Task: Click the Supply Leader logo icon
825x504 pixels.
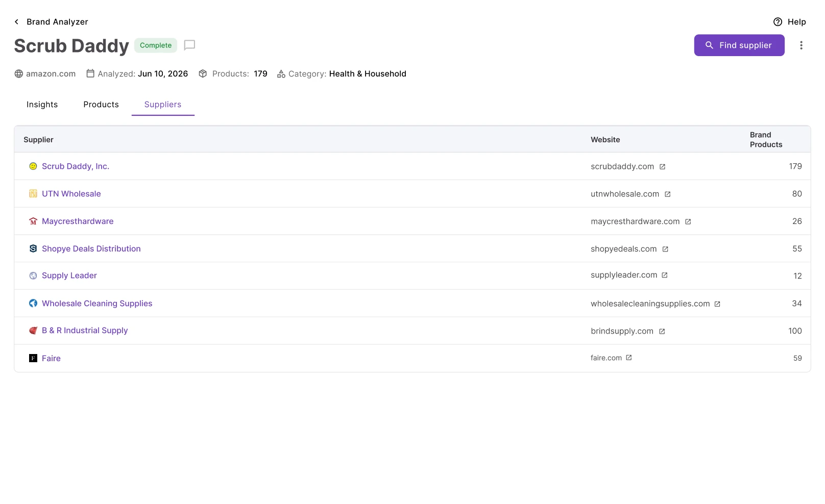Action: (x=33, y=275)
